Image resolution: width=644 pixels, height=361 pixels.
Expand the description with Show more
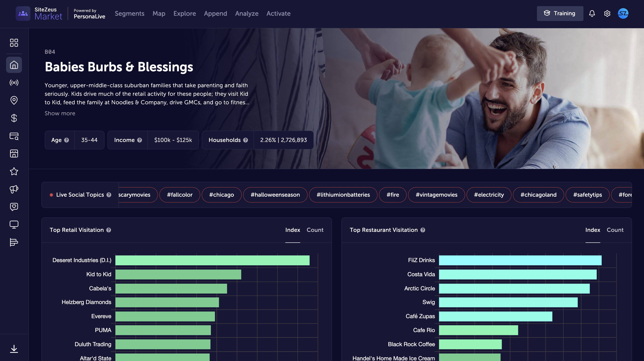[x=60, y=113]
